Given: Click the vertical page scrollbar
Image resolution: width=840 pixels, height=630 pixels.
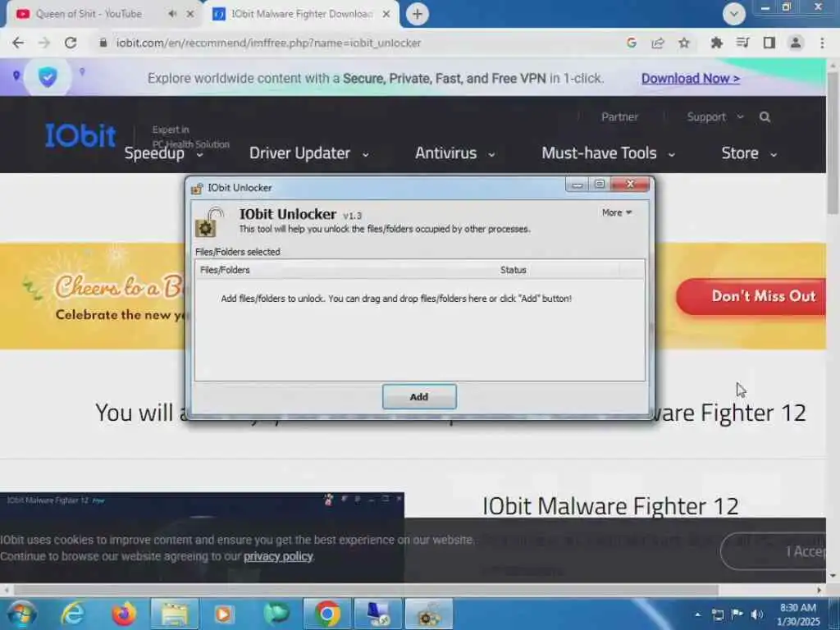Looking at the screenshot, I should 833,141.
